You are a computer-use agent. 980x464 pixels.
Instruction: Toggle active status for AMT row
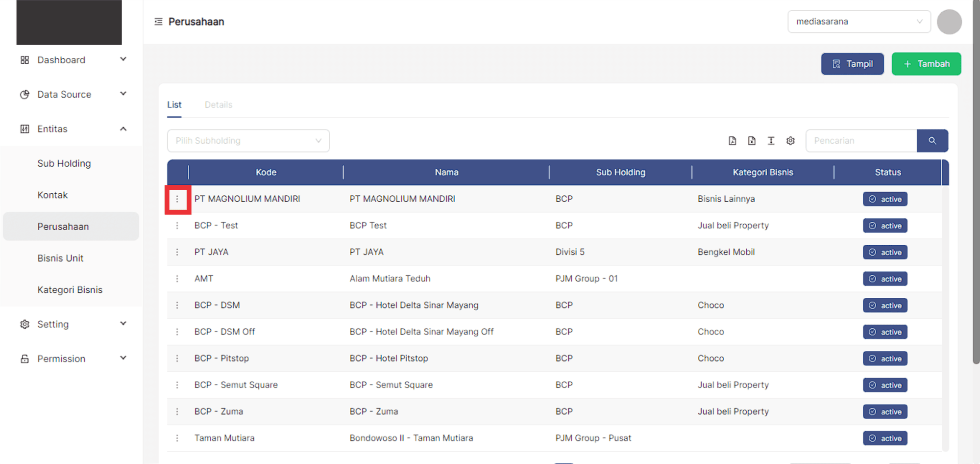coord(885,279)
